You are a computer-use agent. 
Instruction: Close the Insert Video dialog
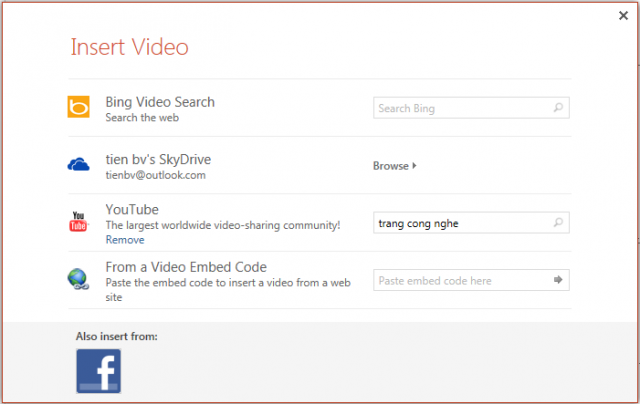(x=624, y=15)
